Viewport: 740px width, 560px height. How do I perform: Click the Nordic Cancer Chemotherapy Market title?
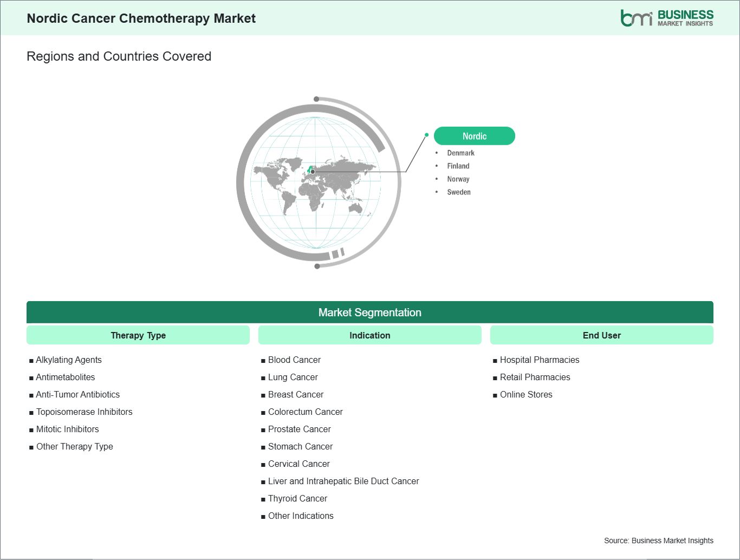click(141, 18)
